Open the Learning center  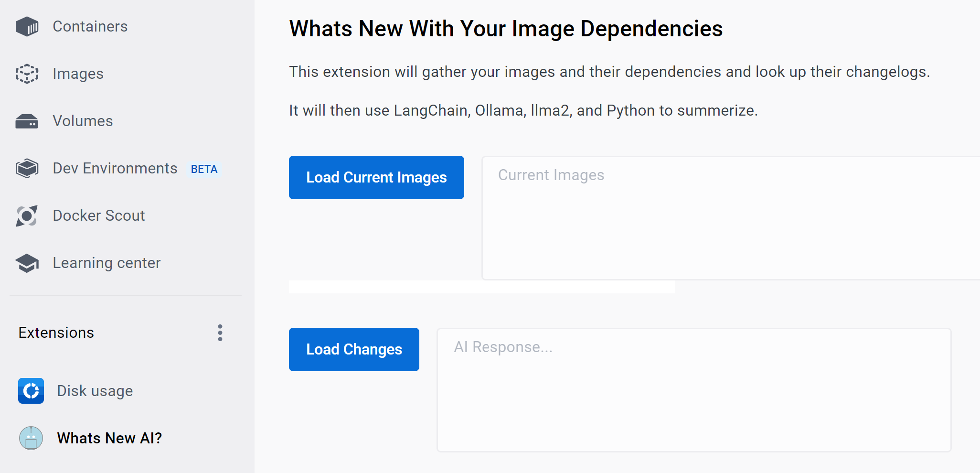point(107,263)
